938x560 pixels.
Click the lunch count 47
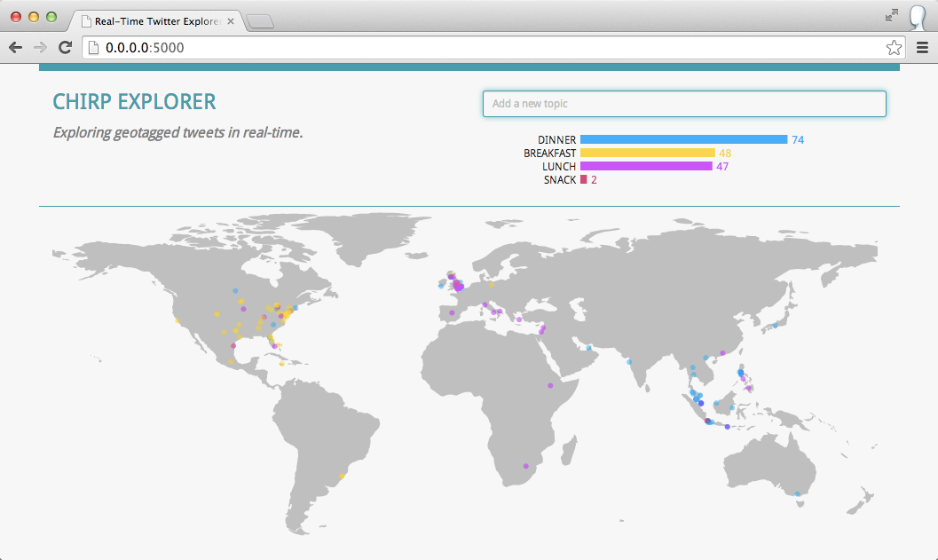click(722, 166)
